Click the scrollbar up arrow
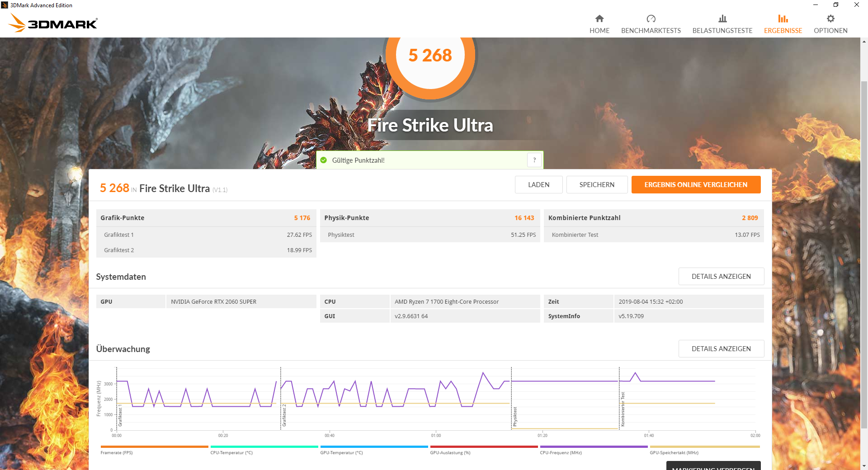 click(864, 42)
